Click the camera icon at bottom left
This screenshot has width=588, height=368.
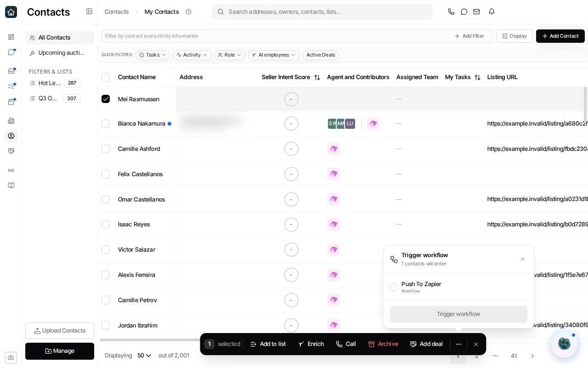[x=11, y=357]
